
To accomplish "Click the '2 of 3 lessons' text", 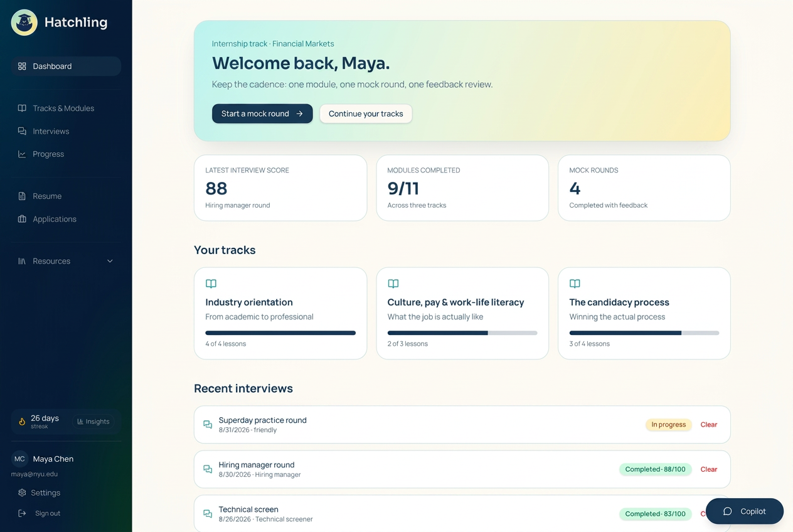I will (x=408, y=344).
